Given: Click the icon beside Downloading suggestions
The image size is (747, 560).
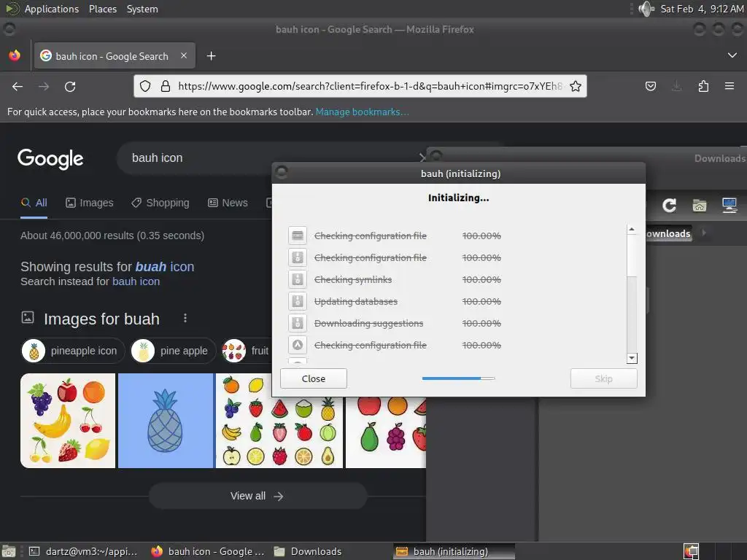Looking at the screenshot, I should point(298,323).
